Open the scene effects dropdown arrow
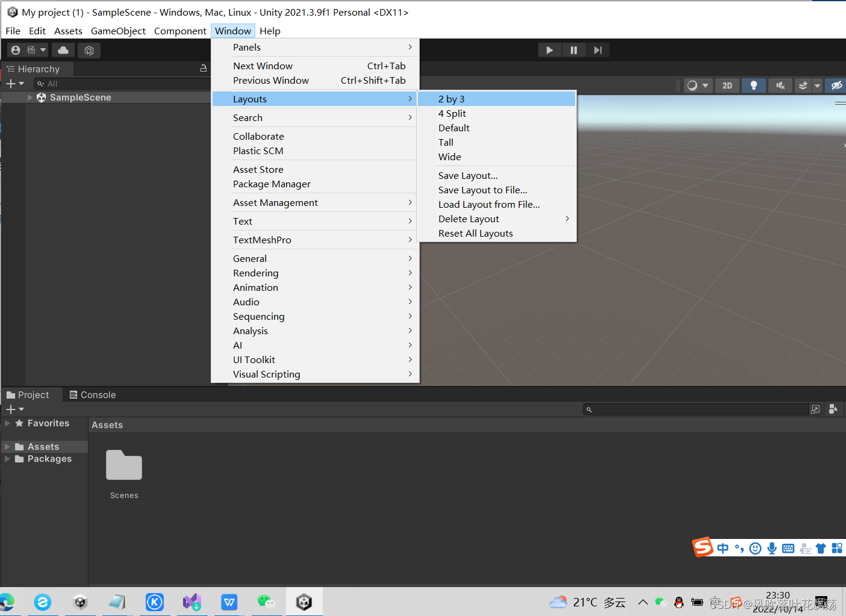 pyautogui.click(x=817, y=86)
